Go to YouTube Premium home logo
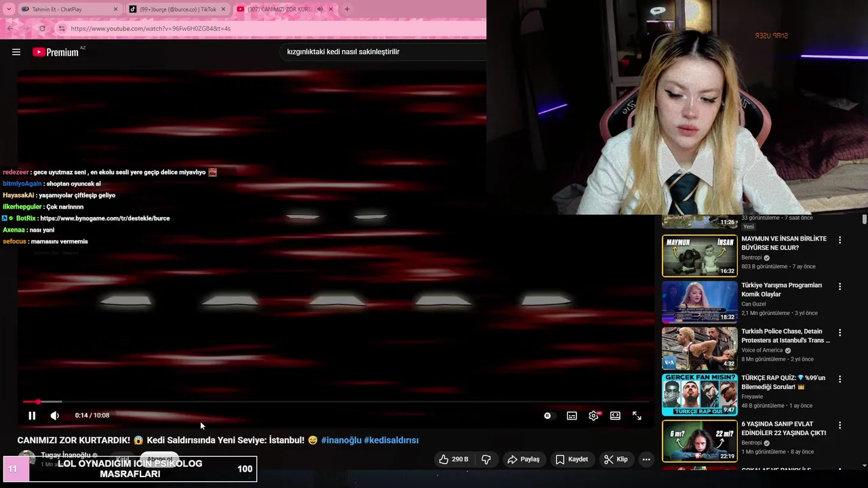The height and width of the screenshot is (488, 868). (56, 52)
